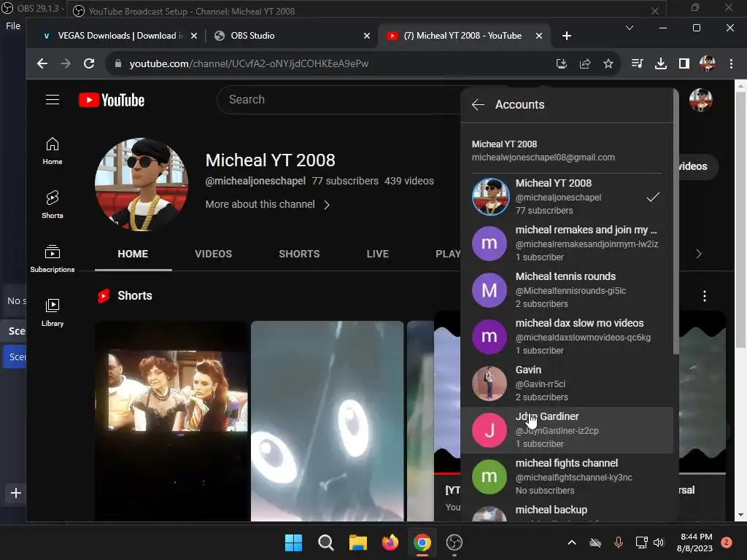
Task: Click the browser forward arrow
Action: (65, 63)
